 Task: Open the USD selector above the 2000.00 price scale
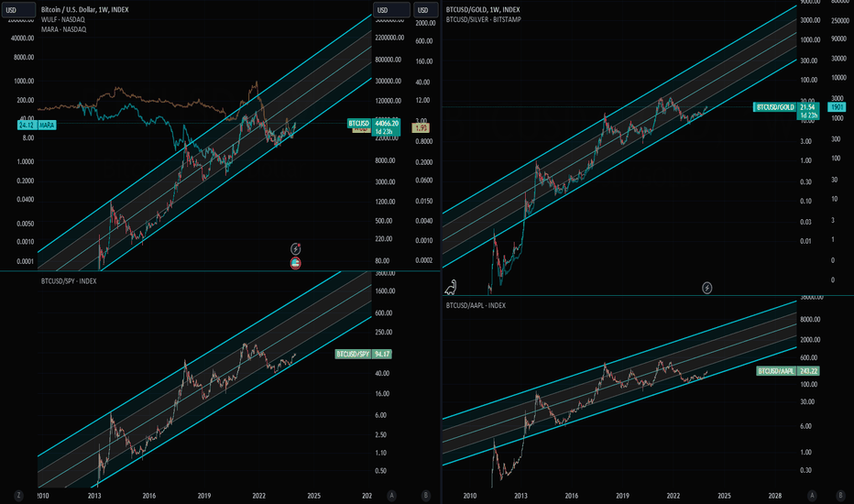point(425,10)
